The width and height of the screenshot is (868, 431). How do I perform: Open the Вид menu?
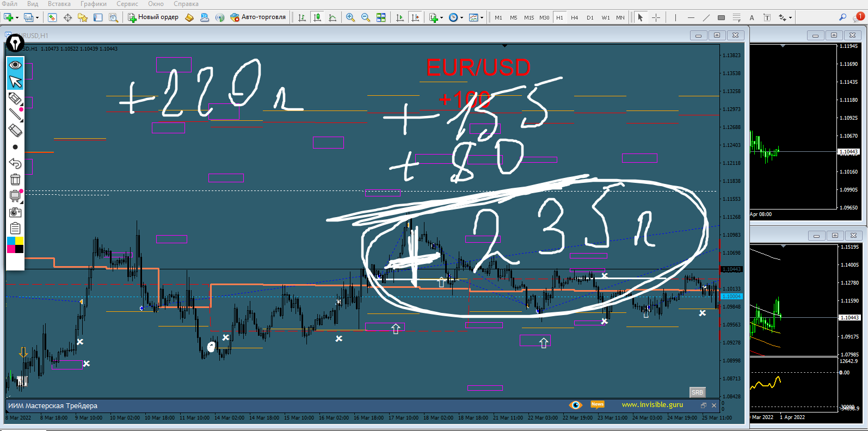tap(33, 4)
